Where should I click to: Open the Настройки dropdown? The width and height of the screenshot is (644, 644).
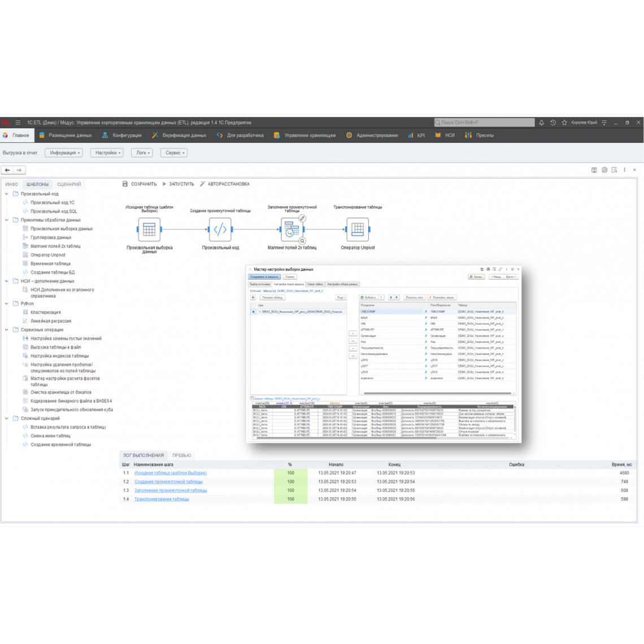(107, 153)
